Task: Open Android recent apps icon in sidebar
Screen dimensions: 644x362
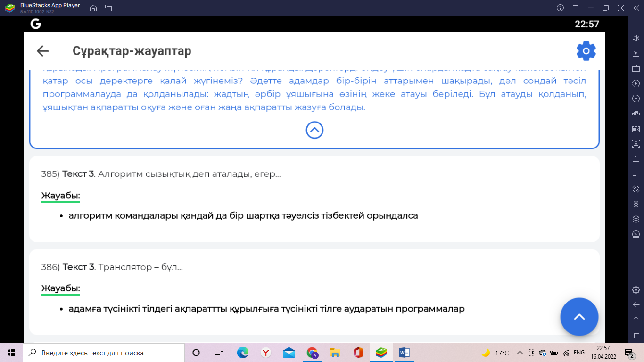Action: tap(636, 335)
